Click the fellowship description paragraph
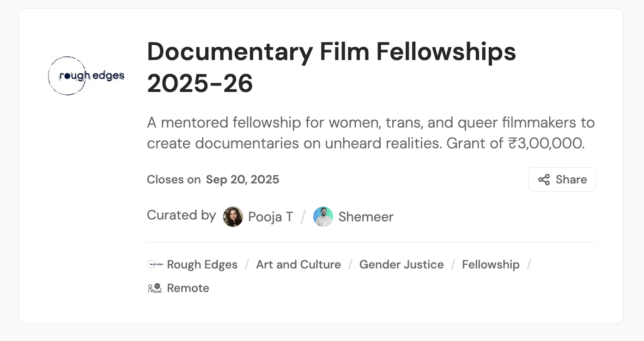 click(x=370, y=133)
